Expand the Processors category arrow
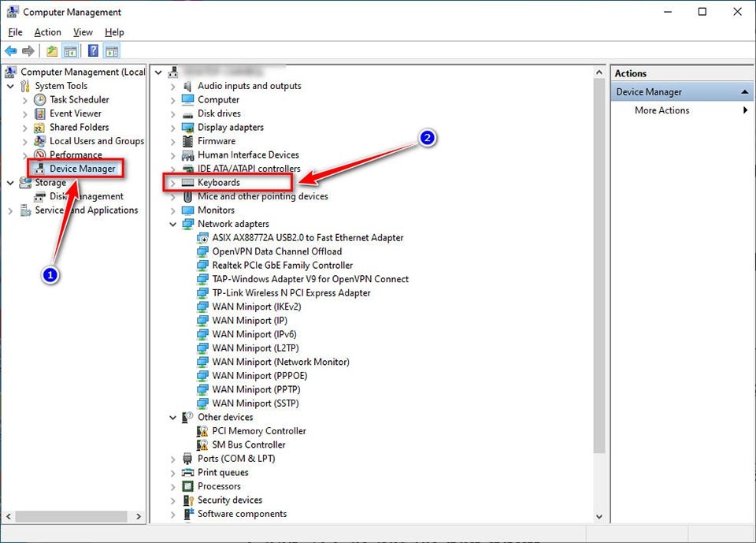The height and width of the screenshot is (543, 756). click(x=172, y=487)
